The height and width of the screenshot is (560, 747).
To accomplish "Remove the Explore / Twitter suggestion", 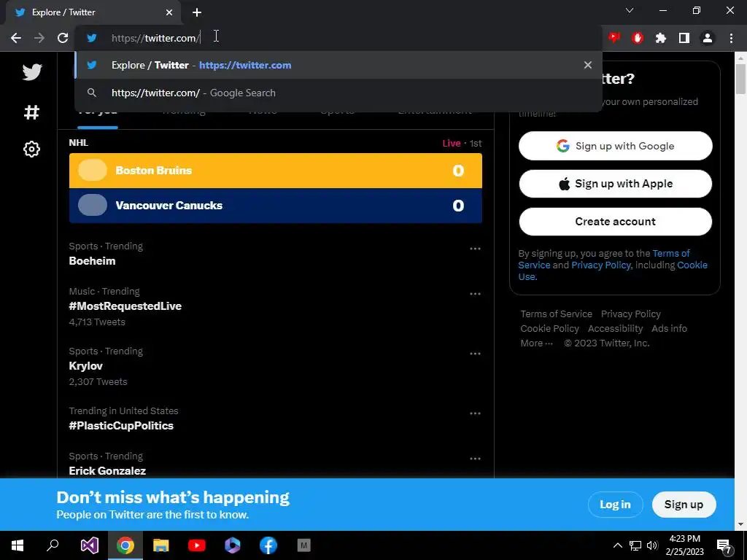I will (x=588, y=65).
